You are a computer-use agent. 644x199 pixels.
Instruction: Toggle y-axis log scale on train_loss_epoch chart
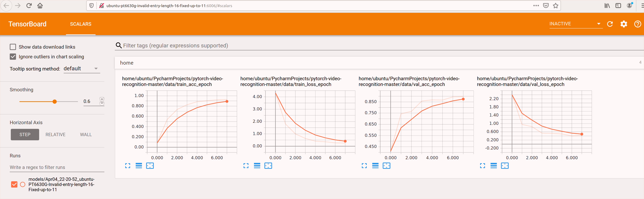tap(257, 166)
